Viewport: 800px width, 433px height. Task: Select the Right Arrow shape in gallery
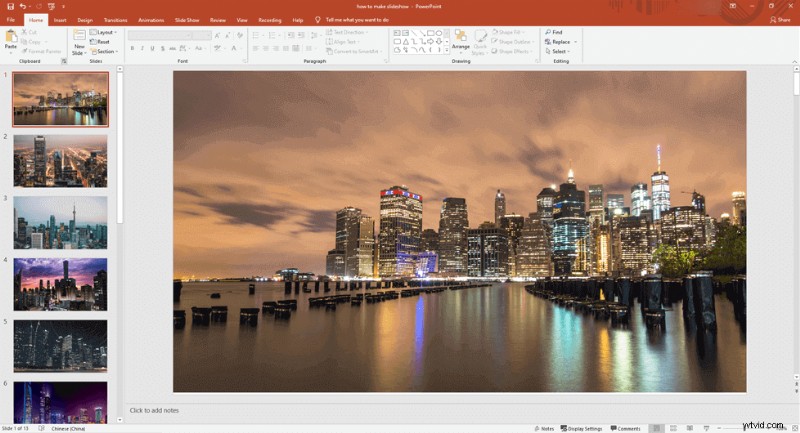pyautogui.click(x=430, y=42)
